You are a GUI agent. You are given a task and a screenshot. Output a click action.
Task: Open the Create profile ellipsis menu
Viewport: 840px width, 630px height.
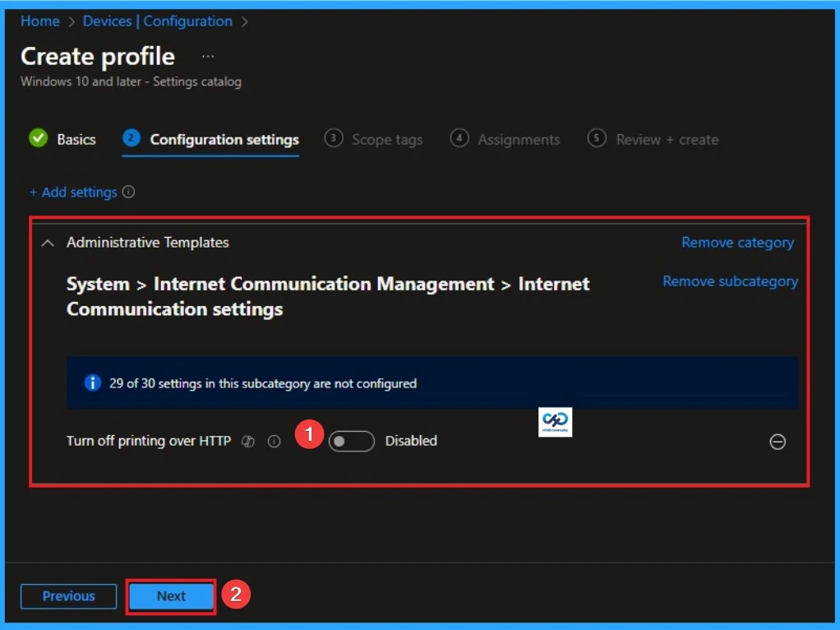coord(208,56)
